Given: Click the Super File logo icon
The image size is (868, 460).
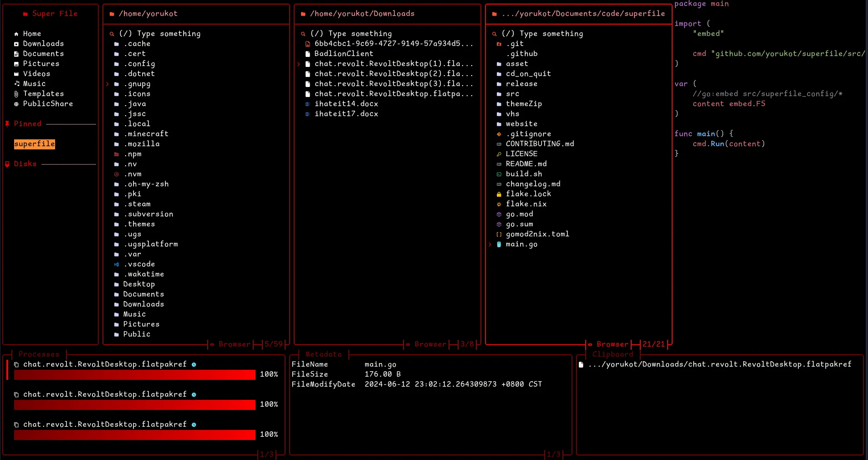Looking at the screenshot, I should (26, 14).
